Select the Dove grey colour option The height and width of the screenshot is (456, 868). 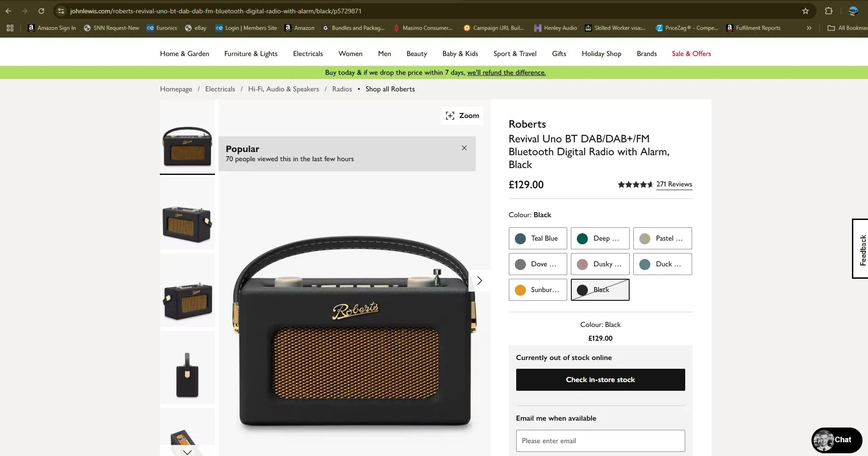[x=538, y=264]
